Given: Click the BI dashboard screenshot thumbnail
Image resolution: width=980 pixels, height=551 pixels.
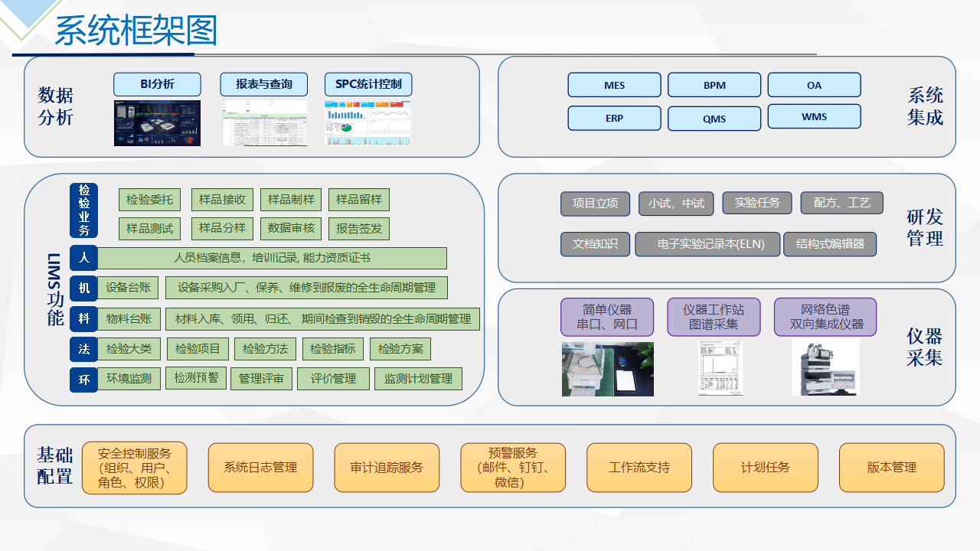Looking at the screenshot, I should 157,122.
